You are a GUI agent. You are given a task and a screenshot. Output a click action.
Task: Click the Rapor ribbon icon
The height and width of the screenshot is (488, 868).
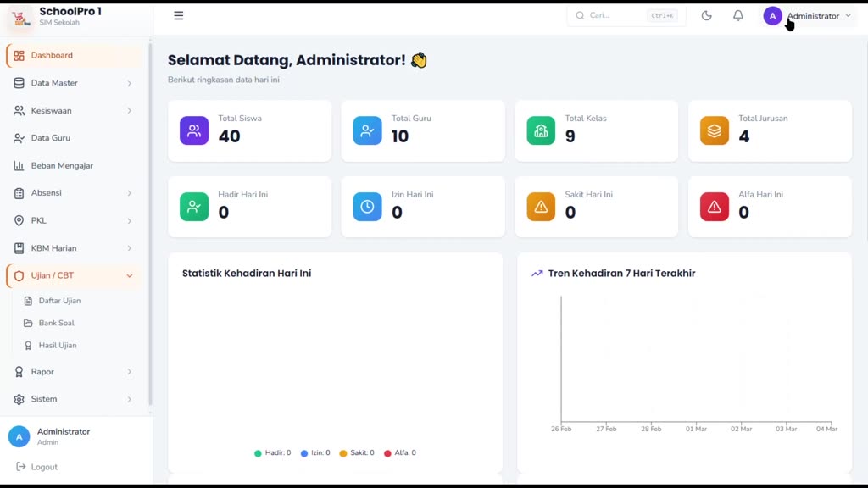tap(19, 372)
